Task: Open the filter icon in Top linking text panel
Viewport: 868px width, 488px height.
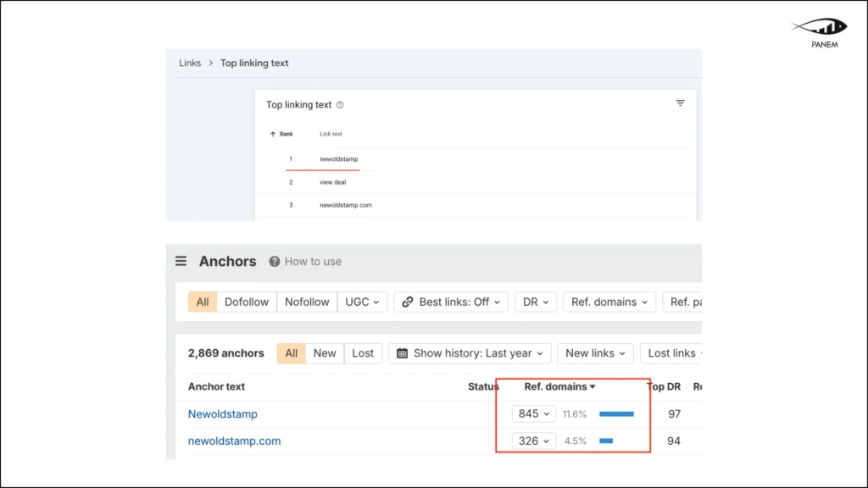Action: coord(681,103)
